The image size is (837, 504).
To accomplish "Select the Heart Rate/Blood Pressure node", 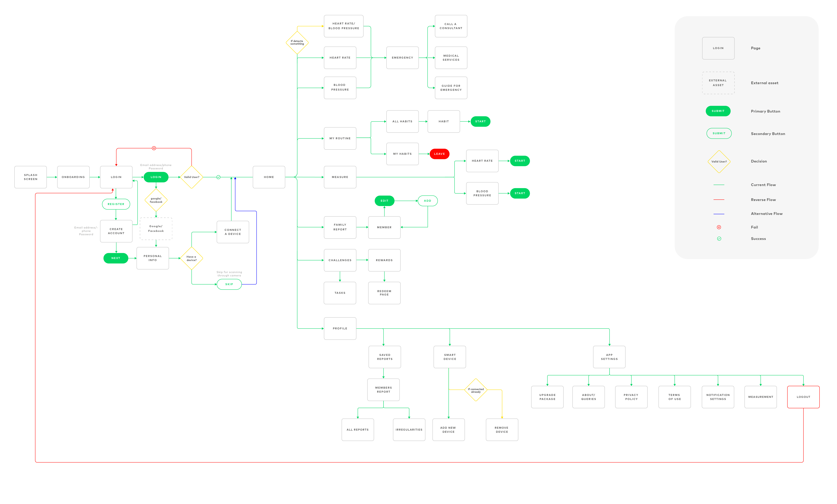I will [x=344, y=26].
